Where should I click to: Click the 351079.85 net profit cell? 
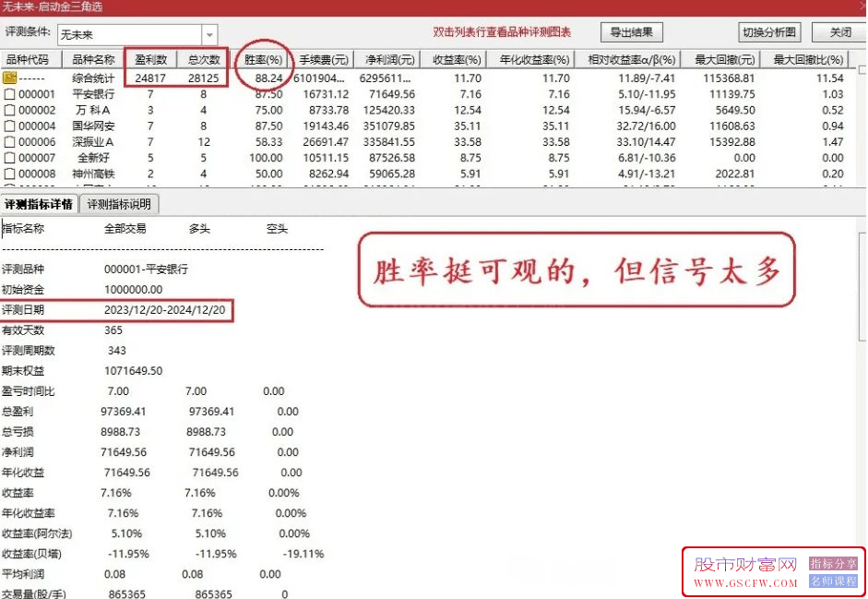coord(388,126)
